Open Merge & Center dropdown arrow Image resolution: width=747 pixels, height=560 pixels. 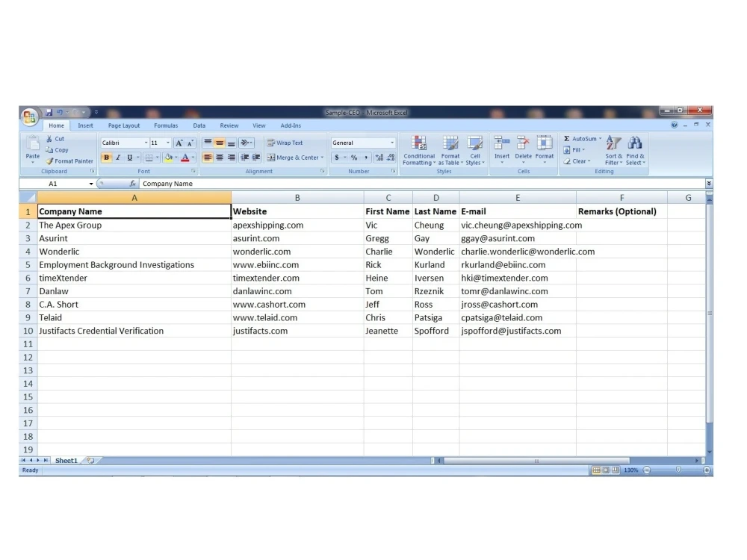322,158
